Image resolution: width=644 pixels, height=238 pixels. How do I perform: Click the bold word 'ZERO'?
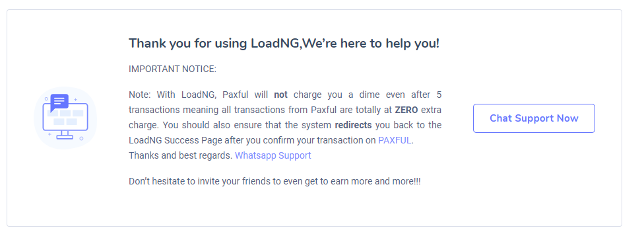point(406,110)
